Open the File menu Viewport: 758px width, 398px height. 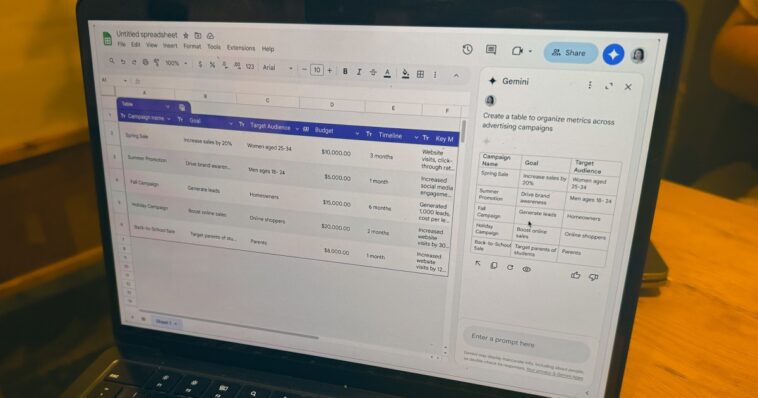(x=121, y=44)
